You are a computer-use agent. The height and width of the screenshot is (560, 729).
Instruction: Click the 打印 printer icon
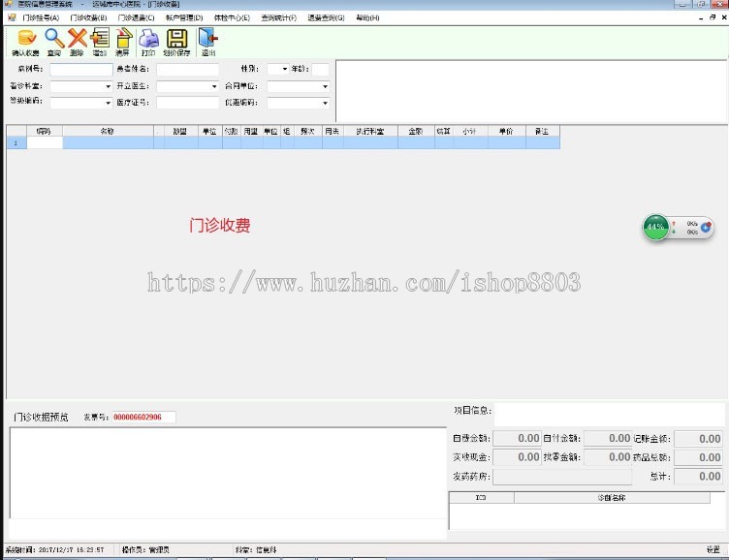[x=148, y=38]
